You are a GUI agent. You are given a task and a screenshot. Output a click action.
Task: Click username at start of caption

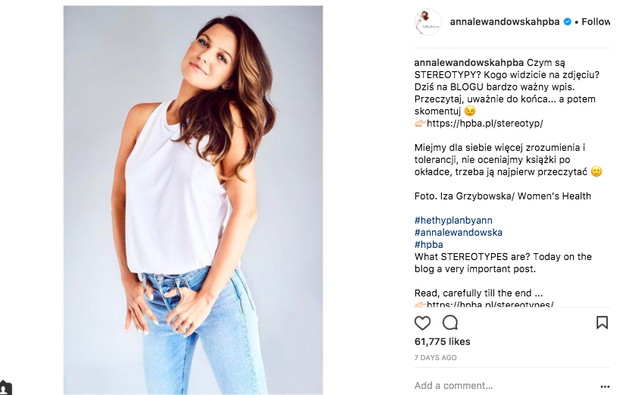click(x=469, y=62)
